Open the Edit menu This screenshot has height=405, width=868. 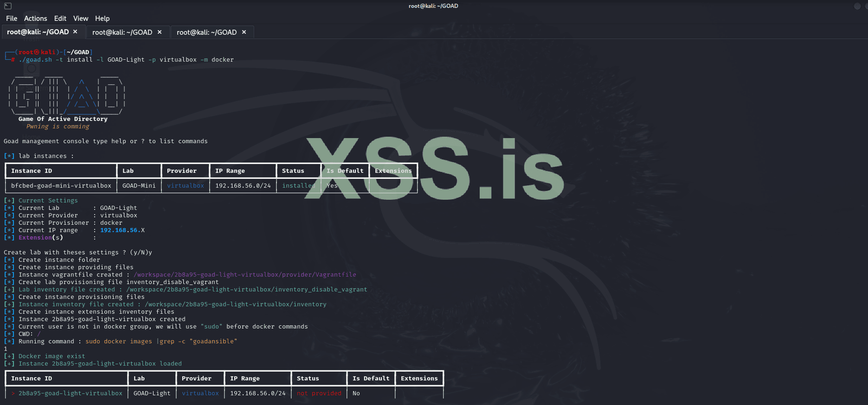point(60,19)
